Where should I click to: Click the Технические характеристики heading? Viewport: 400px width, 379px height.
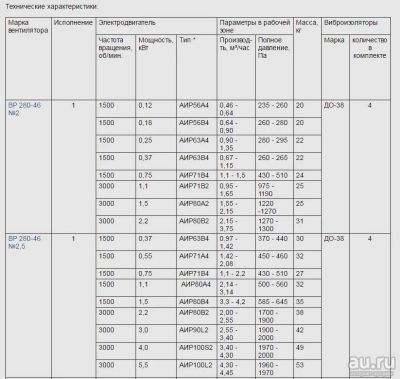point(52,7)
